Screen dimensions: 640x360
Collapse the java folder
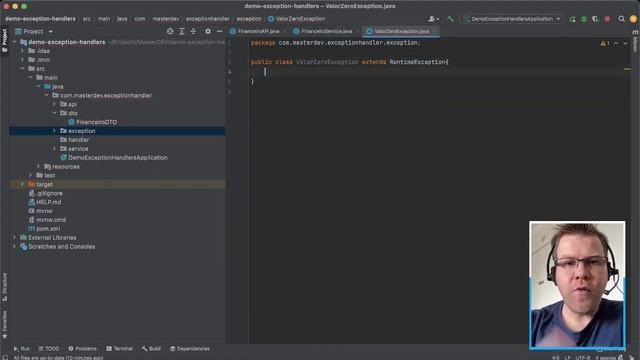click(38, 87)
